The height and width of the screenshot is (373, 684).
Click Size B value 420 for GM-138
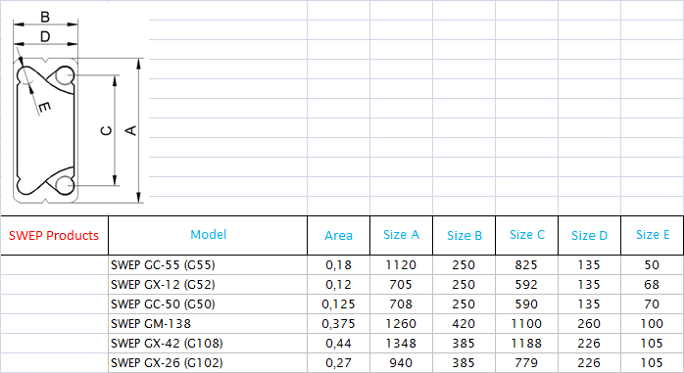pyautogui.click(x=464, y=324)
